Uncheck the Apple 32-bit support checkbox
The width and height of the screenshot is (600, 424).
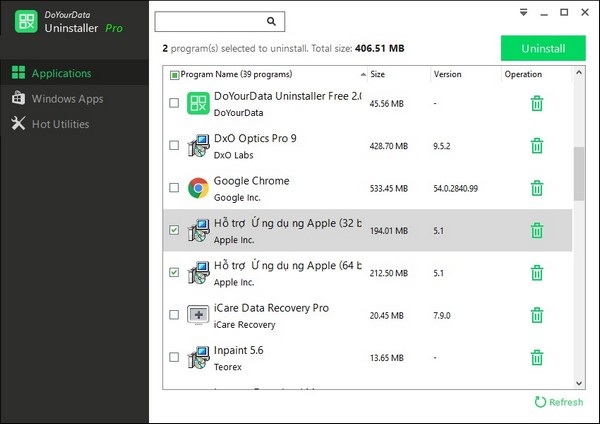click(x=175, y=230)
